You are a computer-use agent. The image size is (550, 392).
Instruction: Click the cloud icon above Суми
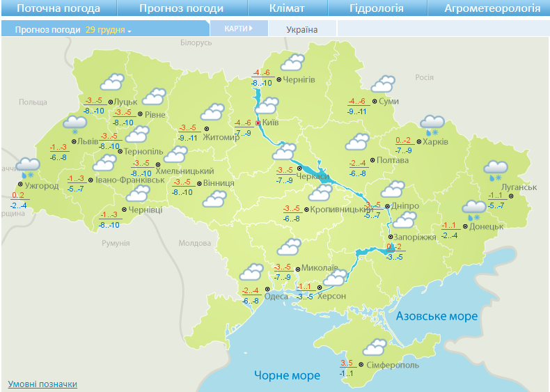[x=383, y=84]
